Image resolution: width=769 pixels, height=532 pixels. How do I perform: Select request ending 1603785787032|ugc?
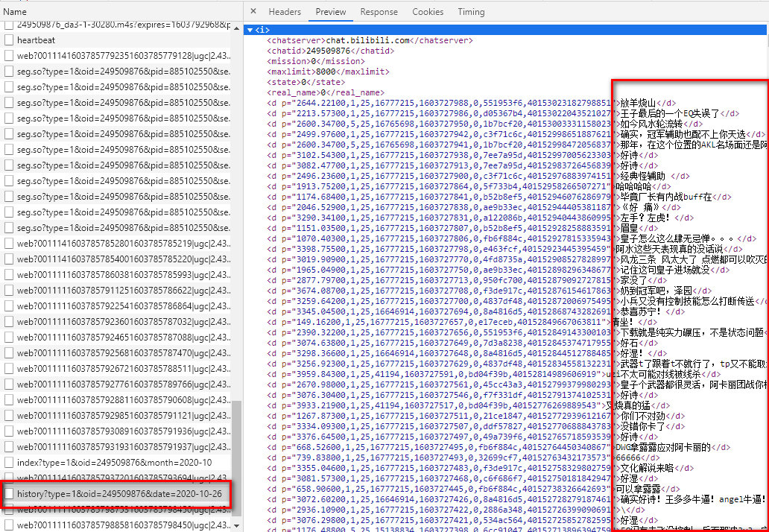[117, 322]
